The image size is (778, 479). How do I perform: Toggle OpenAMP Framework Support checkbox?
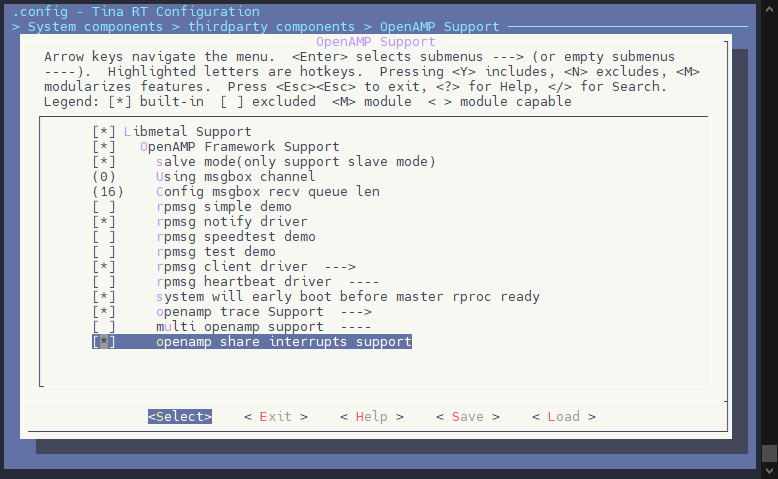pos(104,146)
